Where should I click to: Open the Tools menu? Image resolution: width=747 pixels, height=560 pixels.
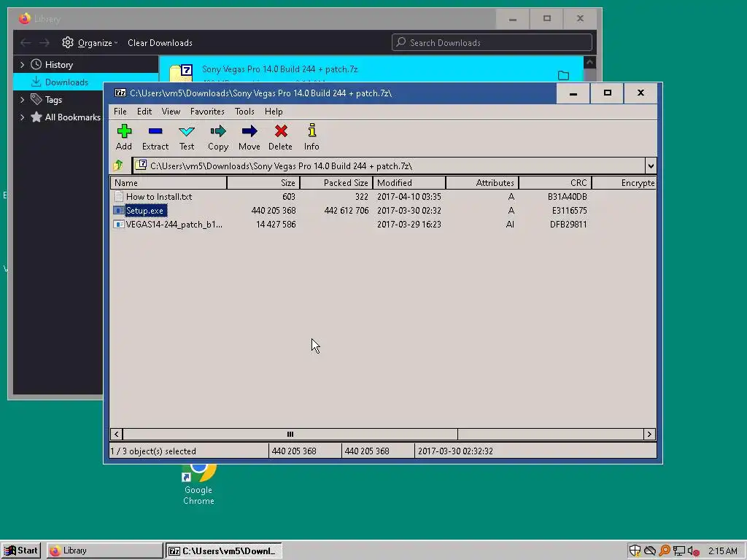244,112
